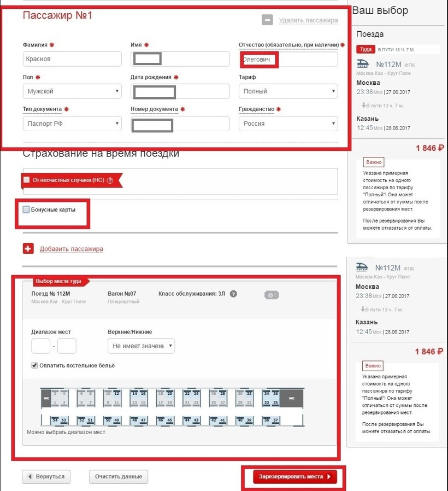Open Гражданство dropdown showing Россия
This screenshot has width=448, height=491.
pos(288,124)
